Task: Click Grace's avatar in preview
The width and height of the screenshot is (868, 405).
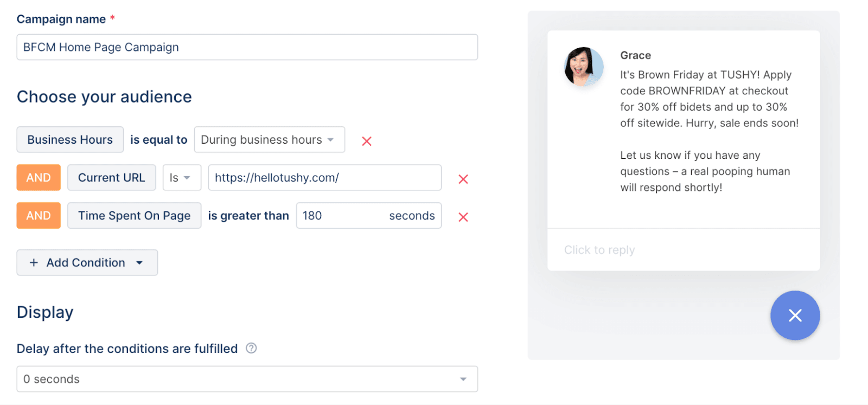Action: 584,67
